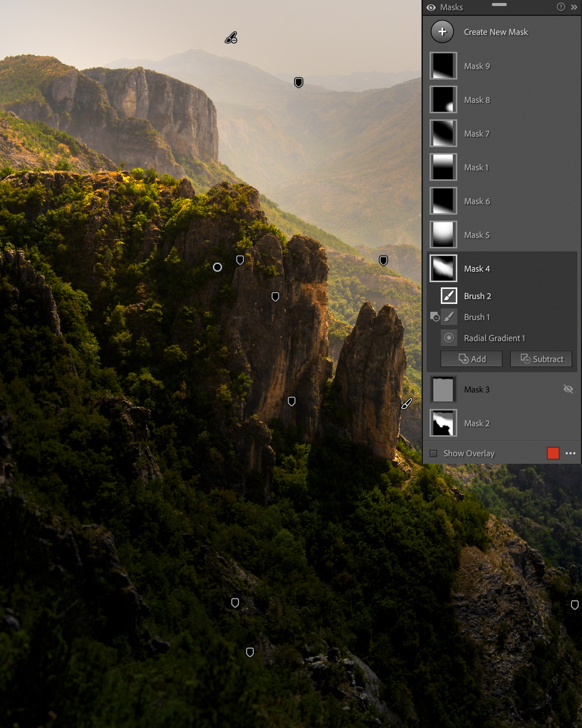Click the dark mask pin right of the tall rocks

pyautogui.click(x=383, y=261)
